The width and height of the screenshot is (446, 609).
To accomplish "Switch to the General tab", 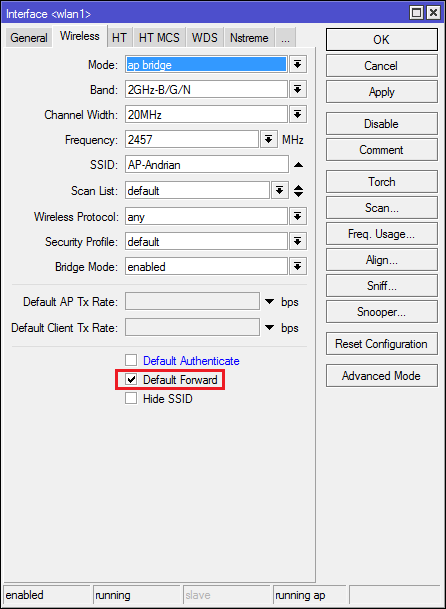I will 29,38.
